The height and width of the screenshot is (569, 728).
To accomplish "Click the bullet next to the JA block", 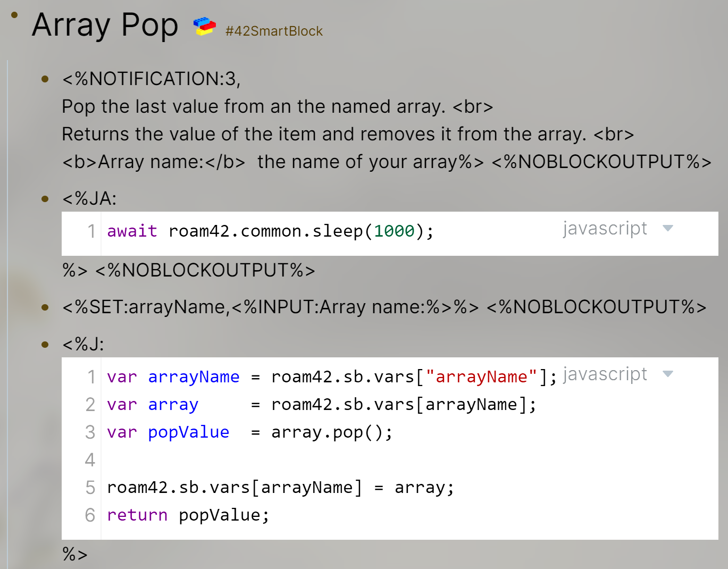I will click(45, 198).
